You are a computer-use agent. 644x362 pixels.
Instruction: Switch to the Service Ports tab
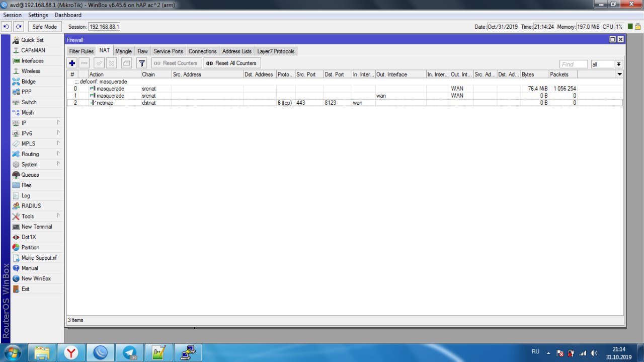point(168,51)
